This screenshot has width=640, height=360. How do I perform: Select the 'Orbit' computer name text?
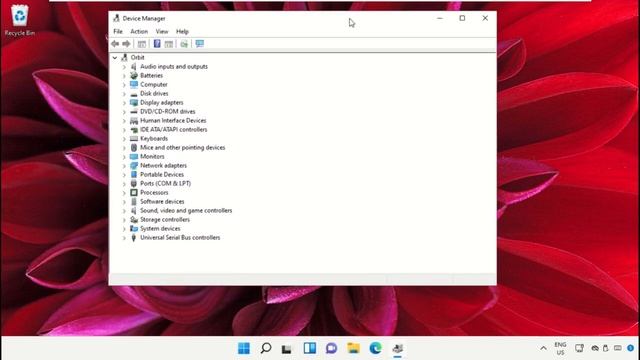point(138,58)
